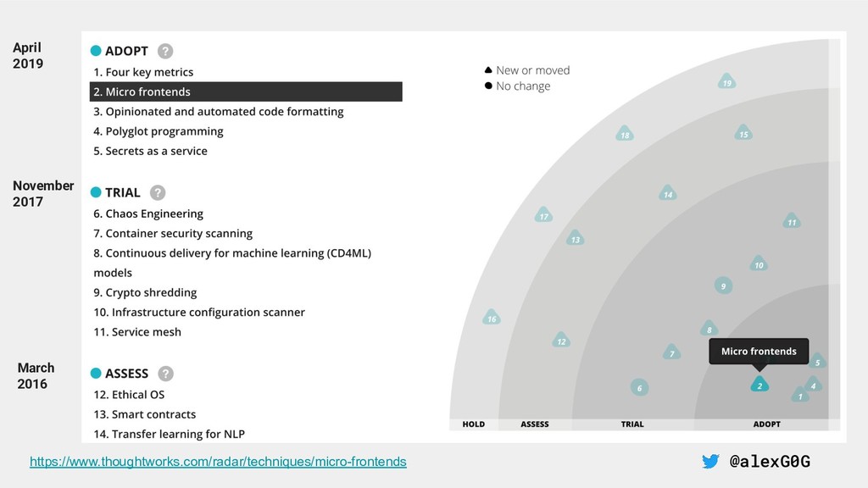This screenshot has width=868, height=488.
Task: Click the ADOPT help question mark icon
Action: (166, 51)
